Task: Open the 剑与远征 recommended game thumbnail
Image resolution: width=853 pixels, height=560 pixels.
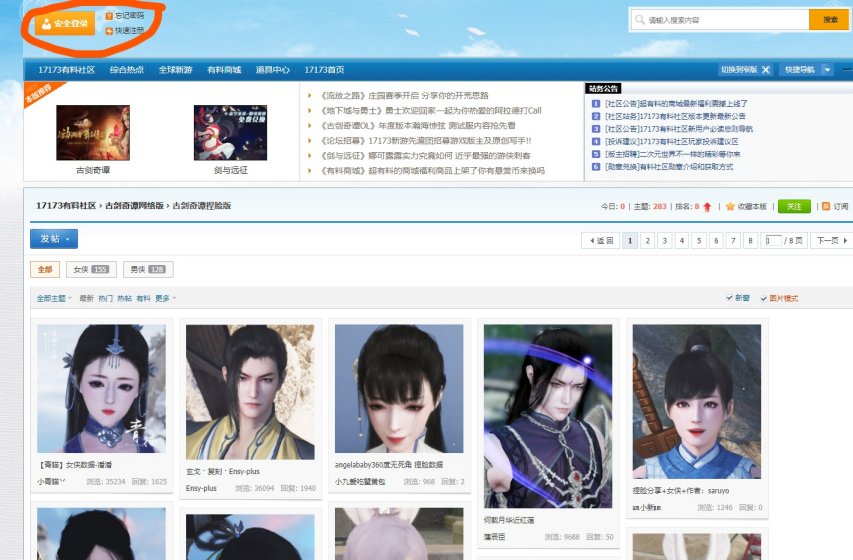Action: [x=230, y=133]
